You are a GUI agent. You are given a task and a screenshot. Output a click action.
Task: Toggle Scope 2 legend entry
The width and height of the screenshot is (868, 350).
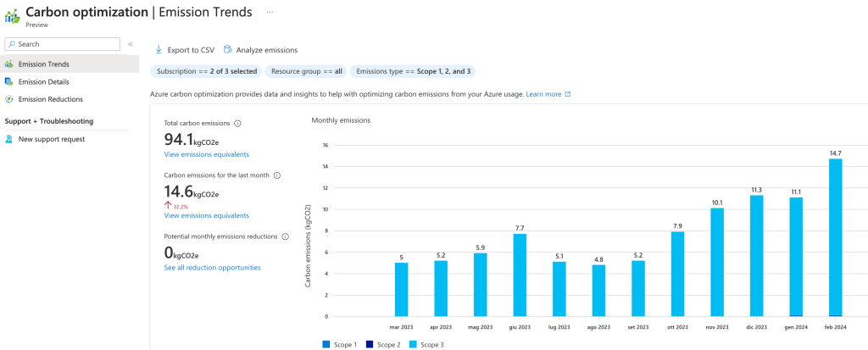pyautogui.click(x=382, y=344)
